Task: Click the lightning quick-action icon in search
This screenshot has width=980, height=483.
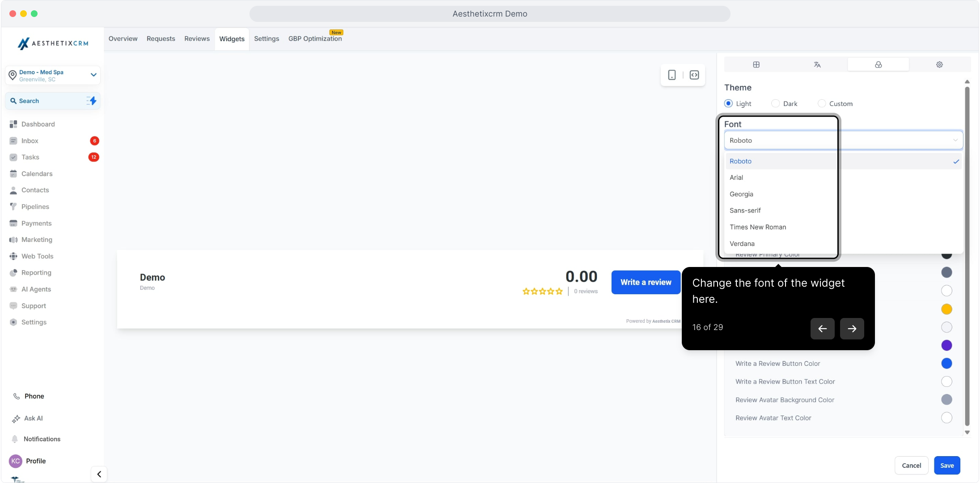Action: tap(91, 101)
